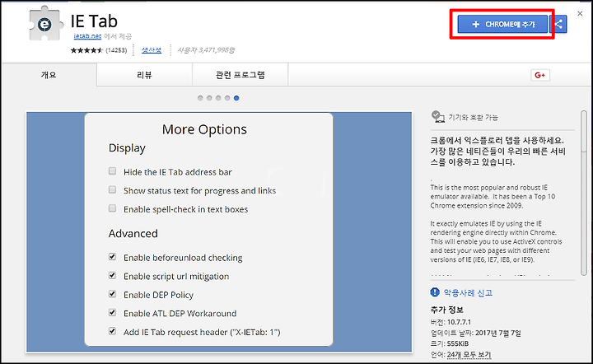Click the version 10.7.7.1 text
The height and width of the screenshot is (364, 593).
[459, 322]
